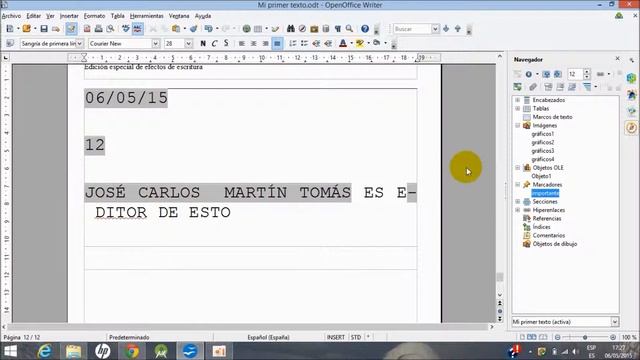Click the Clone Formatting paintbrush icon
Image resolution: width=640 pixels, height=360 pixels.
pyautogui.click(x=193, y=29)
